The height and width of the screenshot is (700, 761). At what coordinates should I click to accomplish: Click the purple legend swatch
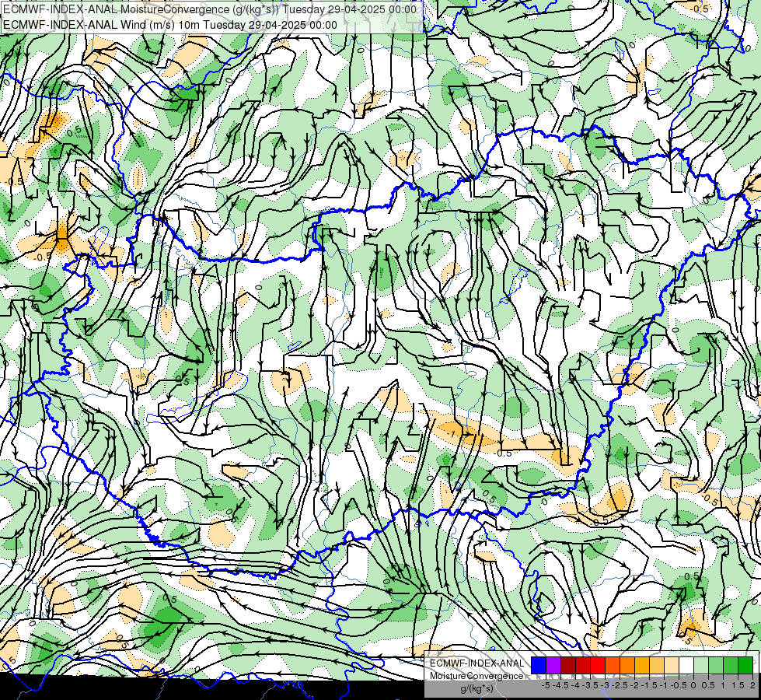click(x=553, y=666)
